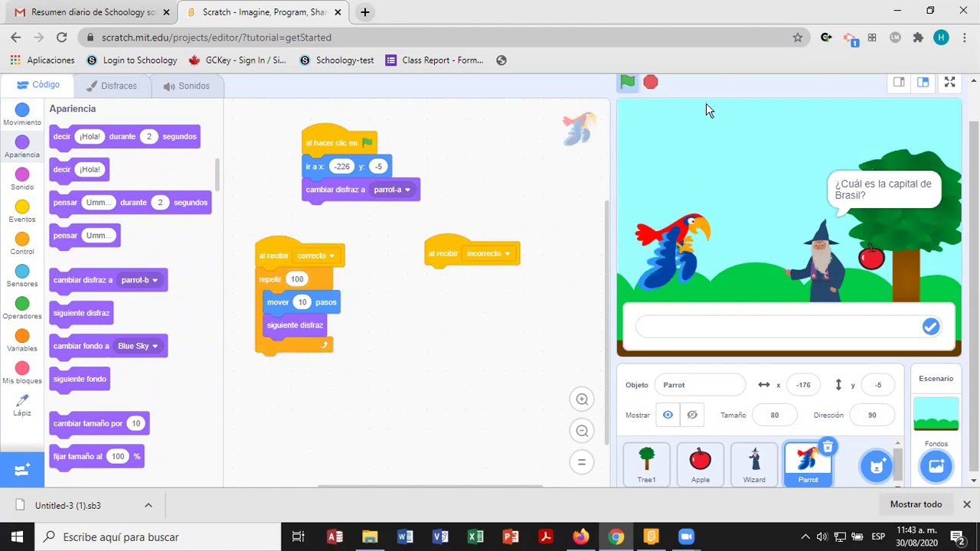The image size is (980, 551).
Task: Edit the Dirección value field
Action: [x=872, y=415]
